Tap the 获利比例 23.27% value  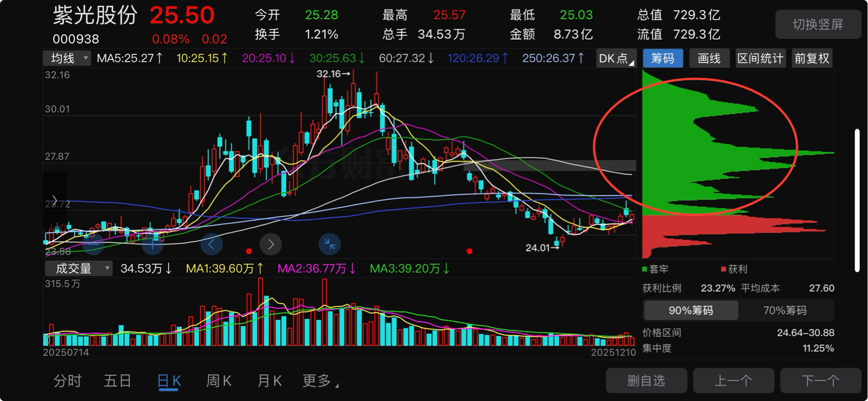click(718, 288)
